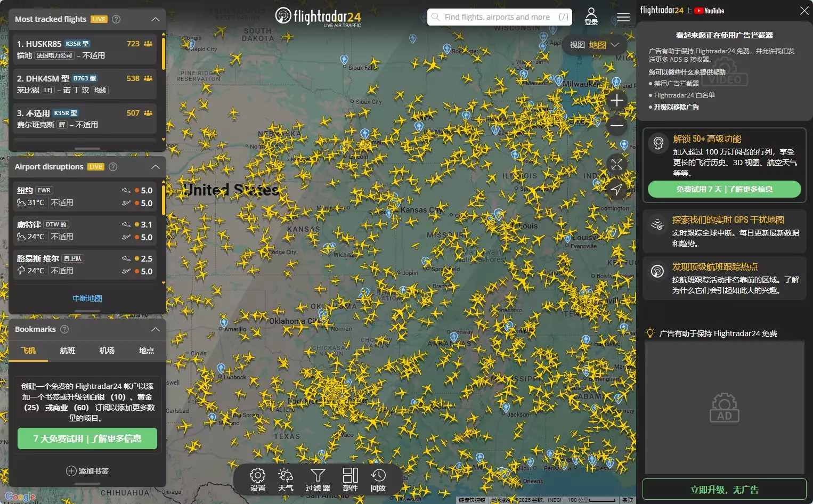Click the magnifier icon in search box
The height and width of the screenshot is (504, 813).
coord(436,17)
